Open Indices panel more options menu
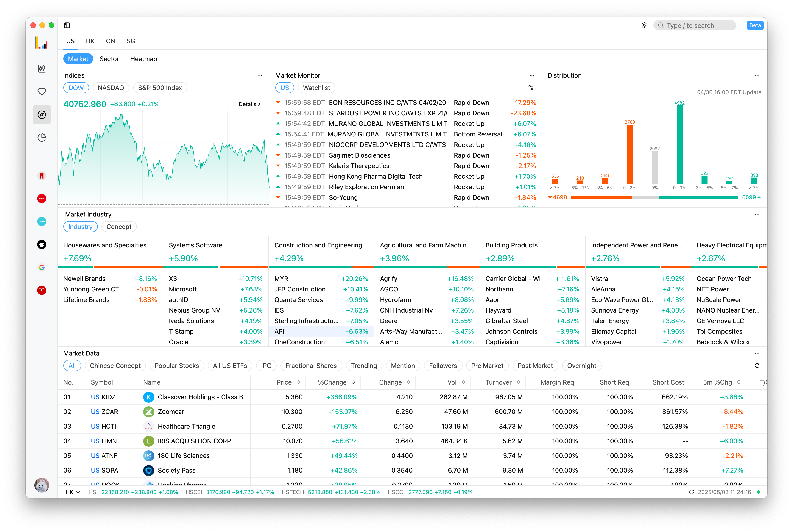 coord(260,75)
